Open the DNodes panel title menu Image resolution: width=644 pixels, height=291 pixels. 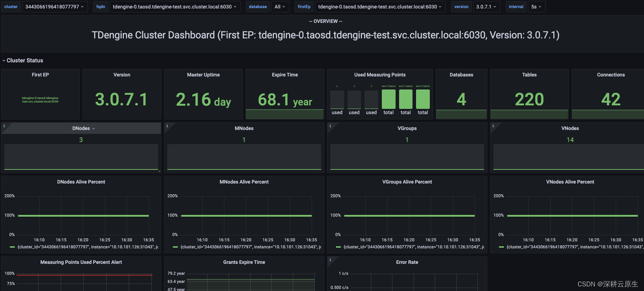(84, 128)
